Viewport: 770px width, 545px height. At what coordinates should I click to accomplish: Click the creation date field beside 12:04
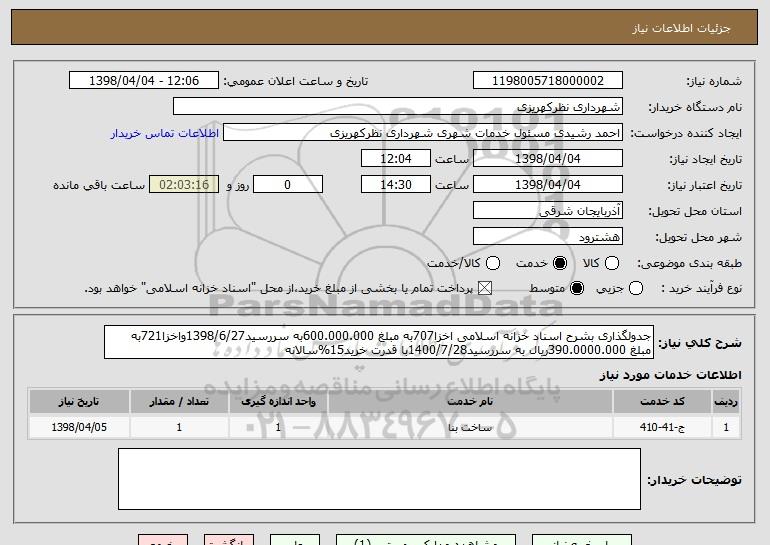[548, 159]
